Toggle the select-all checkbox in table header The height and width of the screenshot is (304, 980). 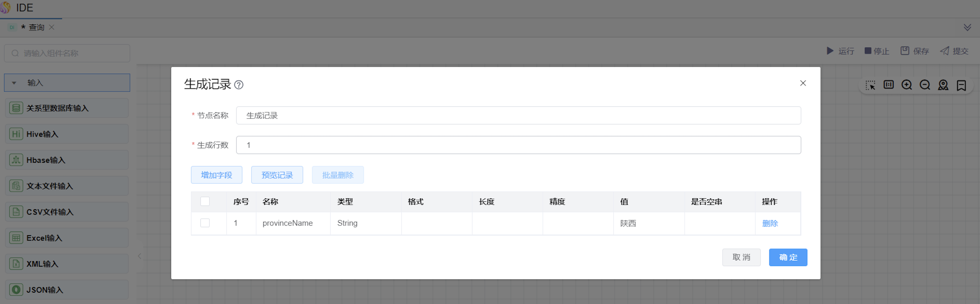click(205, 201)
